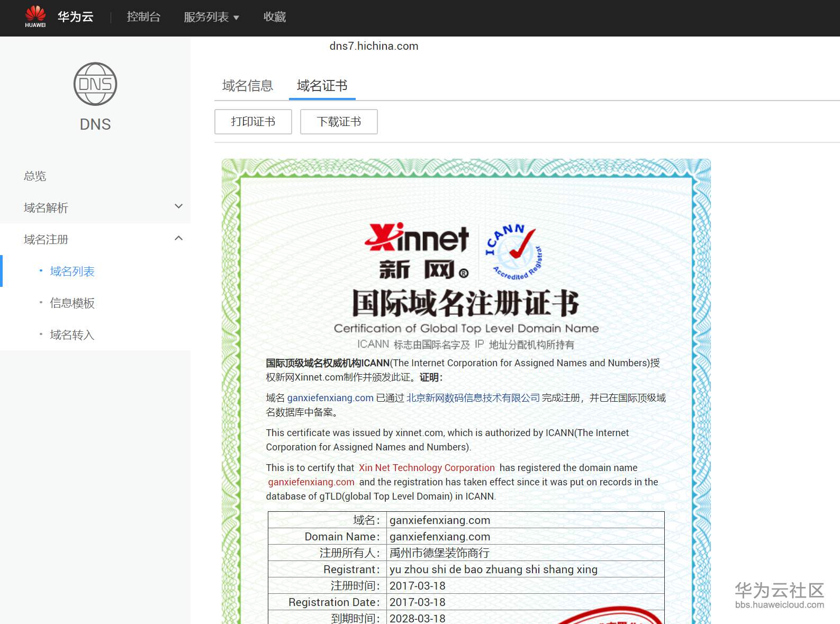Click the 到期时间 value 2028-03-18
This screenshot has width=840, height=624.
tap(418, 618)
